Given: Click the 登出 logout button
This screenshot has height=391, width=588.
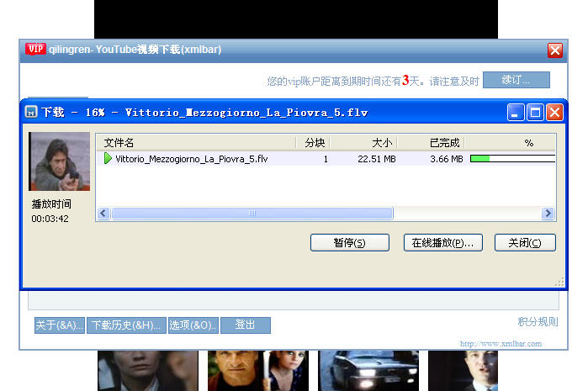Looking at the screenshot, I should [x=246, y=325].
